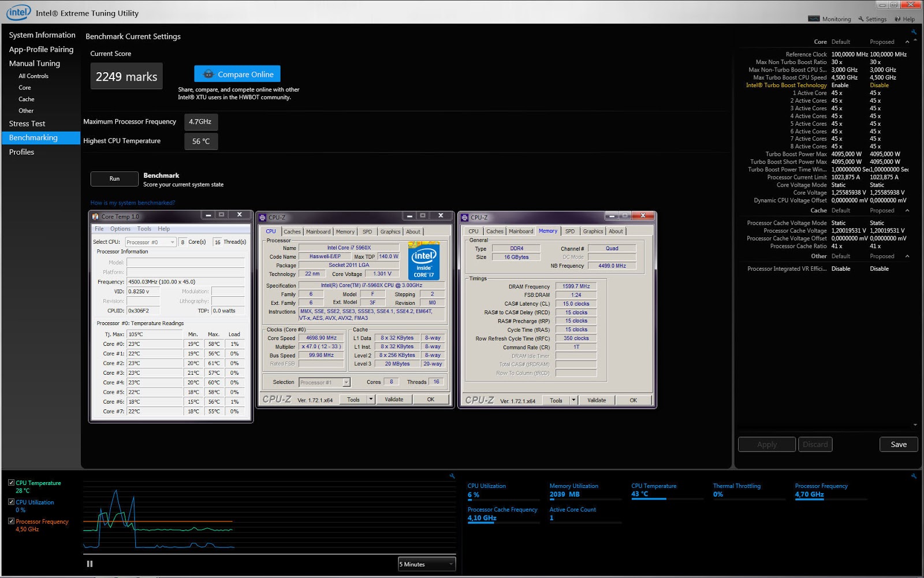Open File menu in Core Temp
Image resolution: width=924 pixels, height=578 pixels.
tap(99, 229)
